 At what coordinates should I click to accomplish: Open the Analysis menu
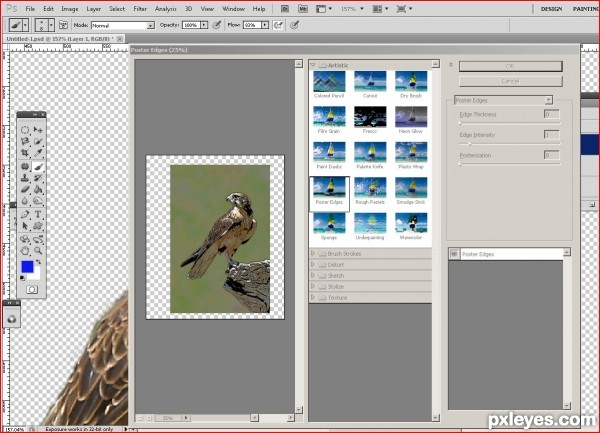click(x=166, y=8)
